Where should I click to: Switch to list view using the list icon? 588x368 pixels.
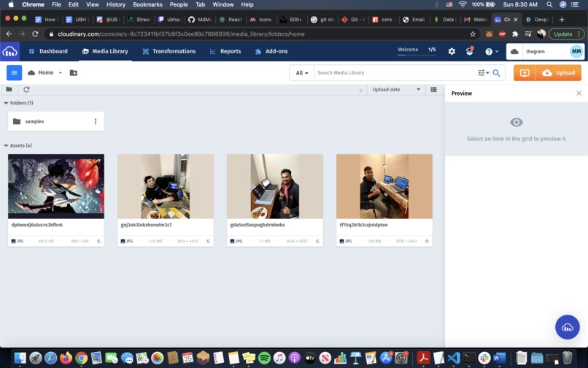433,89
